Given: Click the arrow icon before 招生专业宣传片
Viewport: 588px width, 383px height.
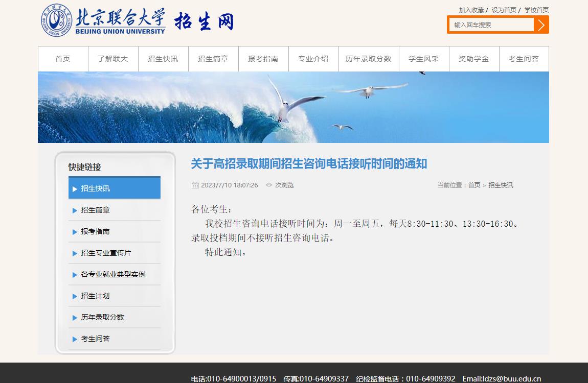Looking at the screenshot, I should pos(75,253).
